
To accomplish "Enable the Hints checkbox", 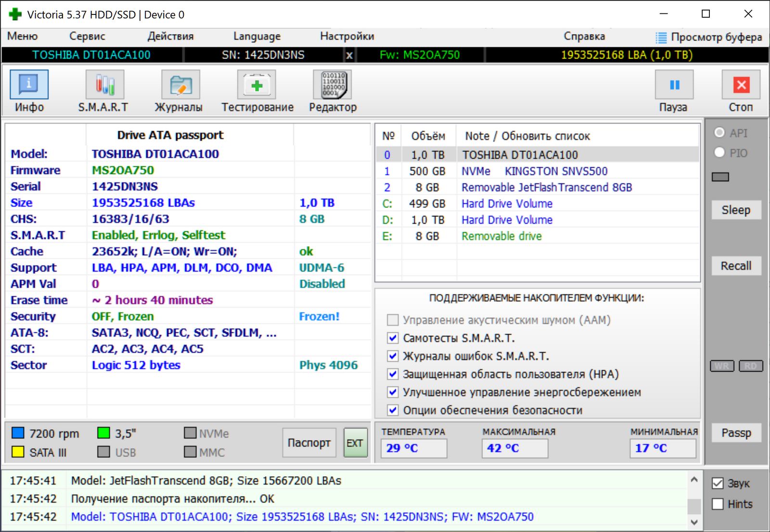I will 718,504.
